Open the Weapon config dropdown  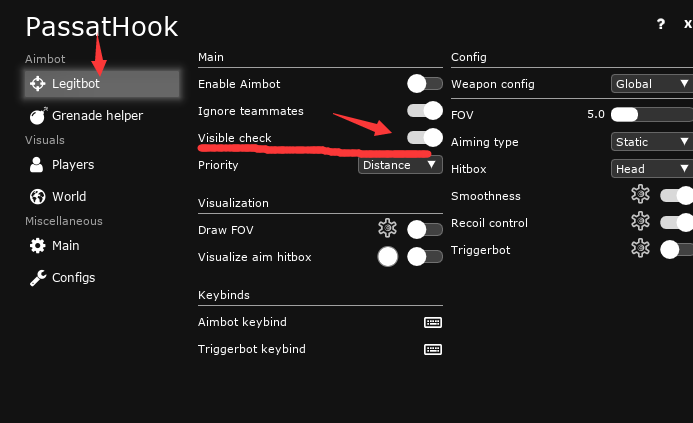(651, 84)
